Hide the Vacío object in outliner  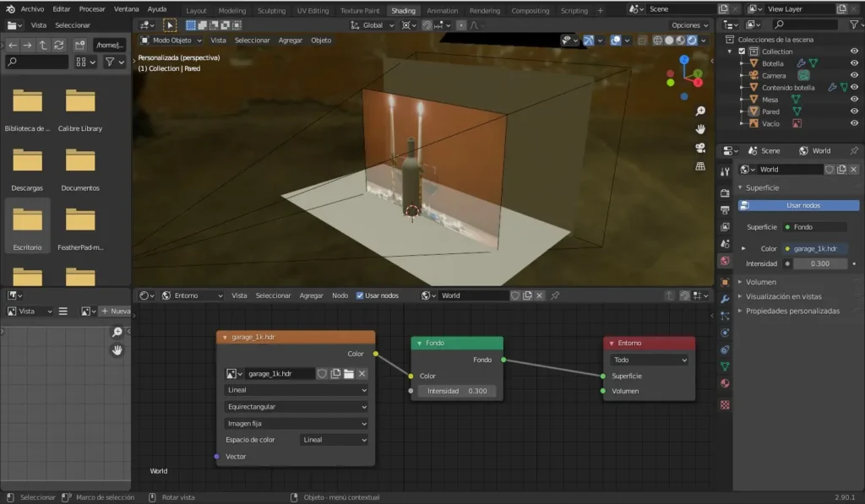point(854,123)
